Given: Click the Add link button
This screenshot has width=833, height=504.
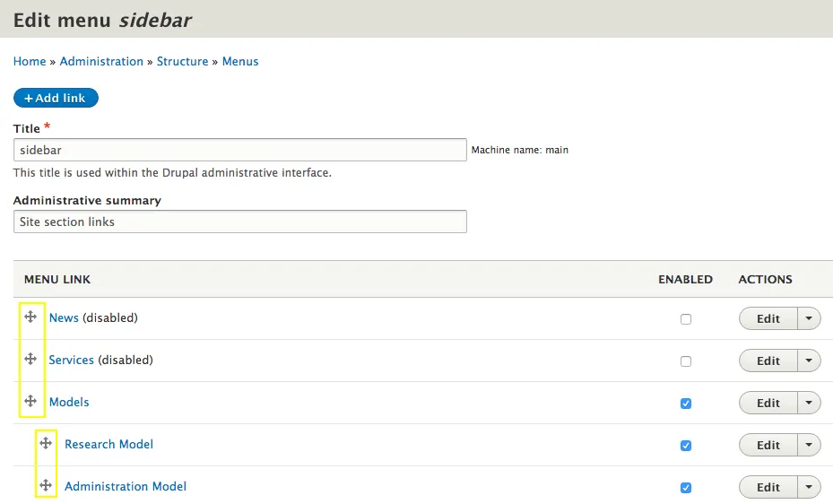Looking at the screenshot, I should click(x=56, y=98).
